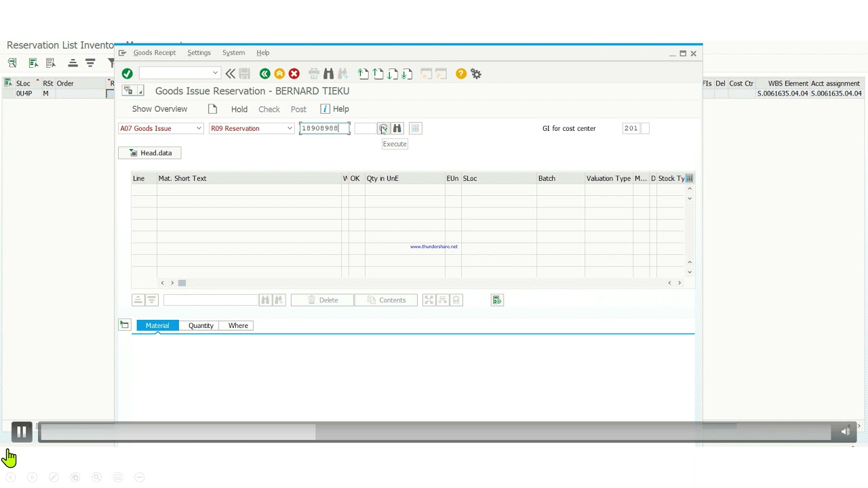Viewport: 868px width, 488px height.
Task: Click on the video progress bar
Action: [434, 432]
